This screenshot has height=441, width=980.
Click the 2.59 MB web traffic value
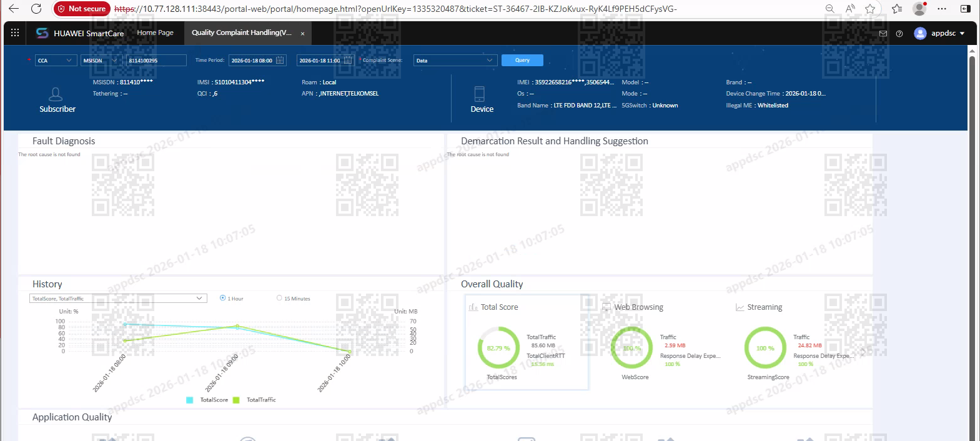pos(675,345)
